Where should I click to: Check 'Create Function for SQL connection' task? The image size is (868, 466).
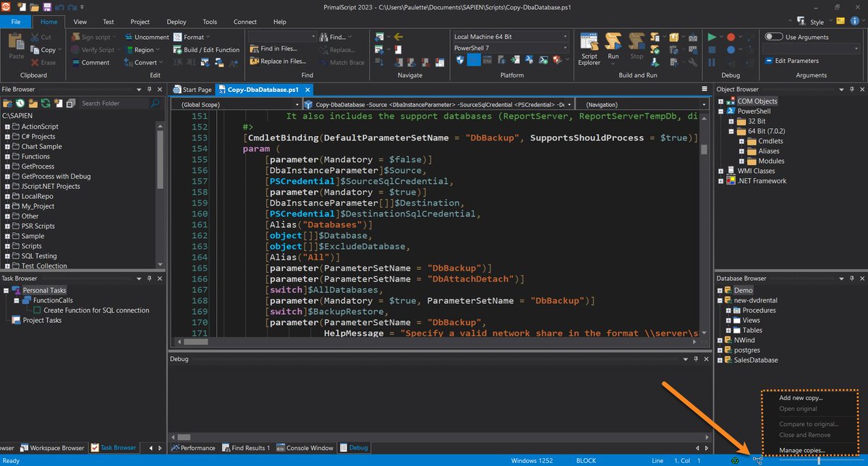[x=38, y=310]
